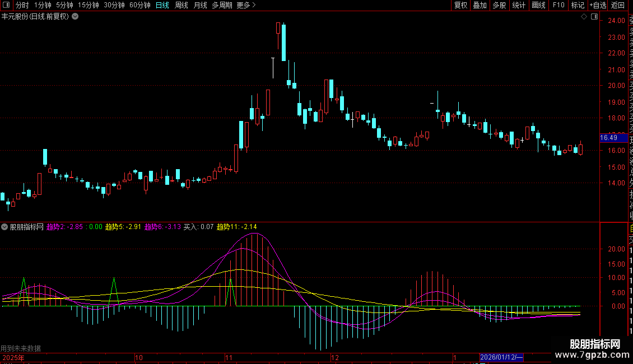
Task: Expand 更多 for more periods
Action: pos(246,6)
